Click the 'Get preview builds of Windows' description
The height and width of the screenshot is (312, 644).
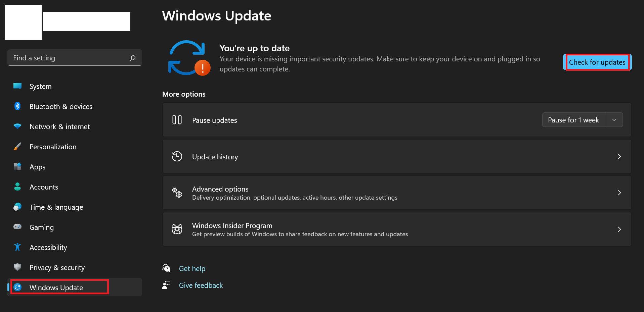coord(300,234)
